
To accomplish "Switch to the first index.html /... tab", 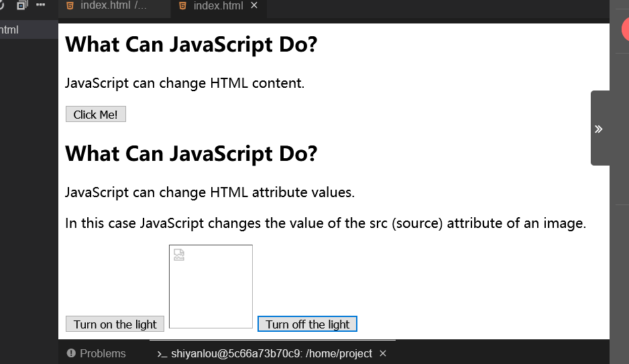I will point(114,5).
